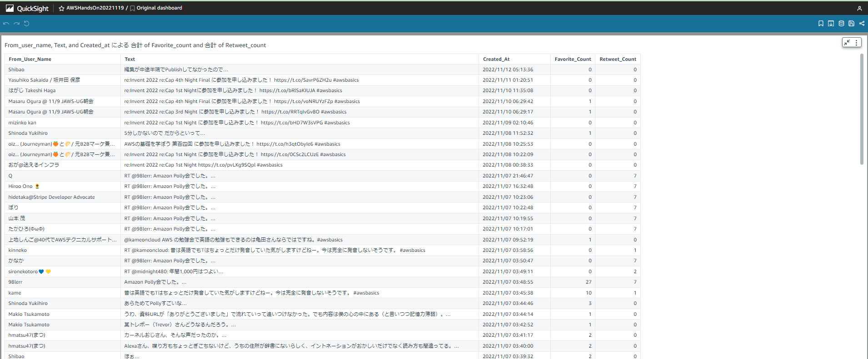Open the visual's three-dot options menu
Screen dimensions: 868x359
coord(856,42)
